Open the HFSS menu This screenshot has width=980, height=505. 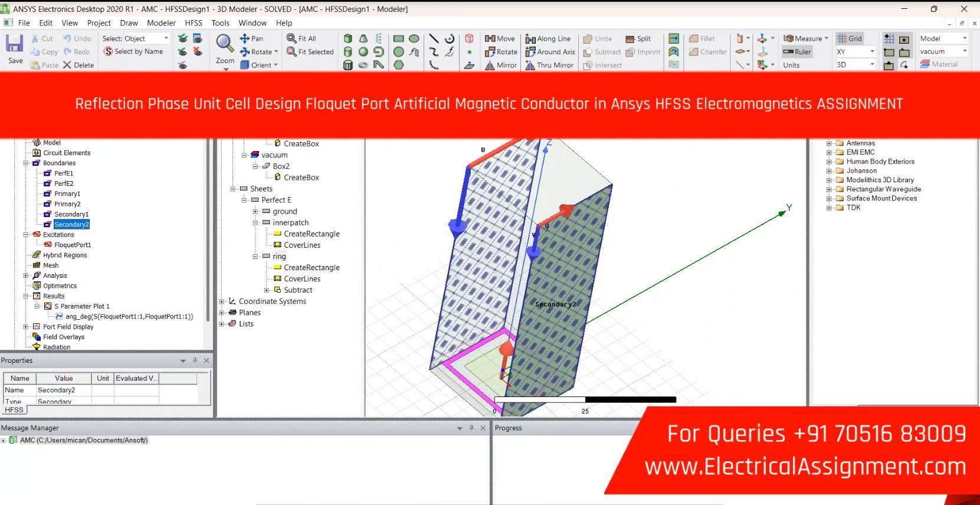pyautogui.click(x=193, y=23)
